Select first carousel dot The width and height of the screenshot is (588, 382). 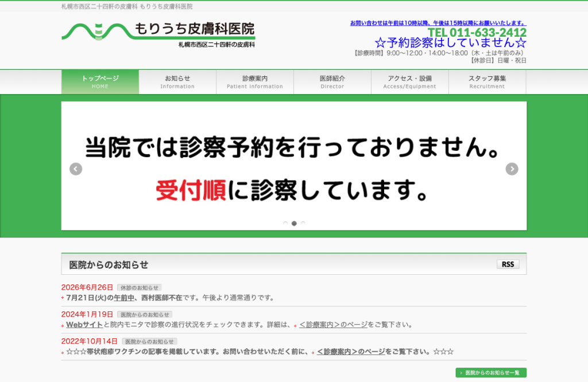[x=285, y=223]
